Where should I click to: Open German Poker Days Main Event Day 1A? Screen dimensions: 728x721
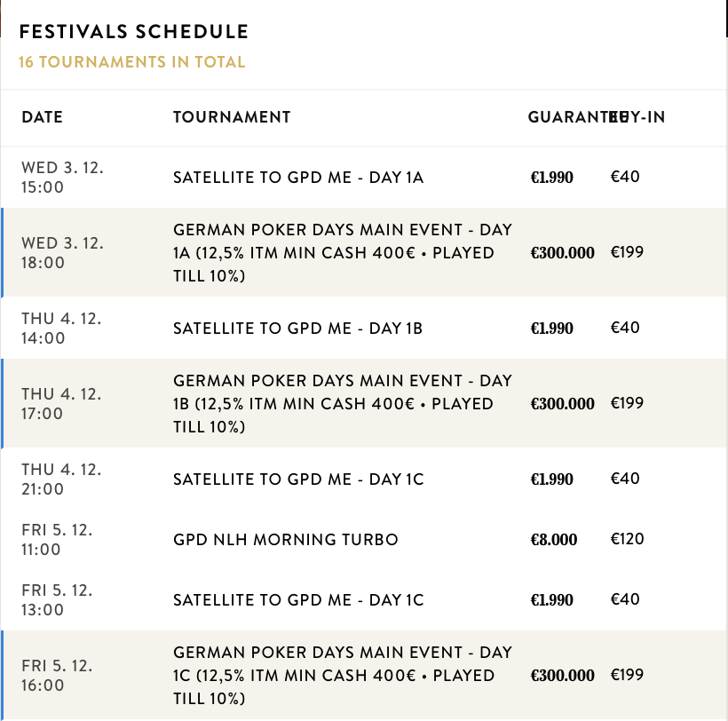343,253
